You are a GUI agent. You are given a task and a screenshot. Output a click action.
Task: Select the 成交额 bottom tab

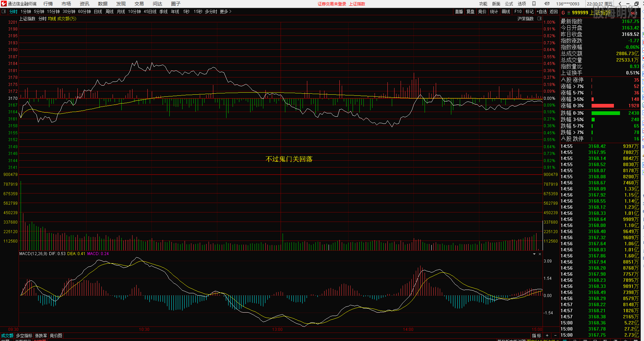[x=7, y=336]
